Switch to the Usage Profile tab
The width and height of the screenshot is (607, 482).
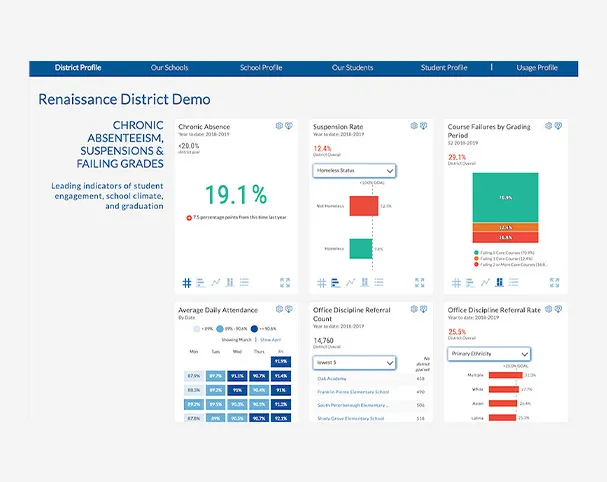click(537, 68)
